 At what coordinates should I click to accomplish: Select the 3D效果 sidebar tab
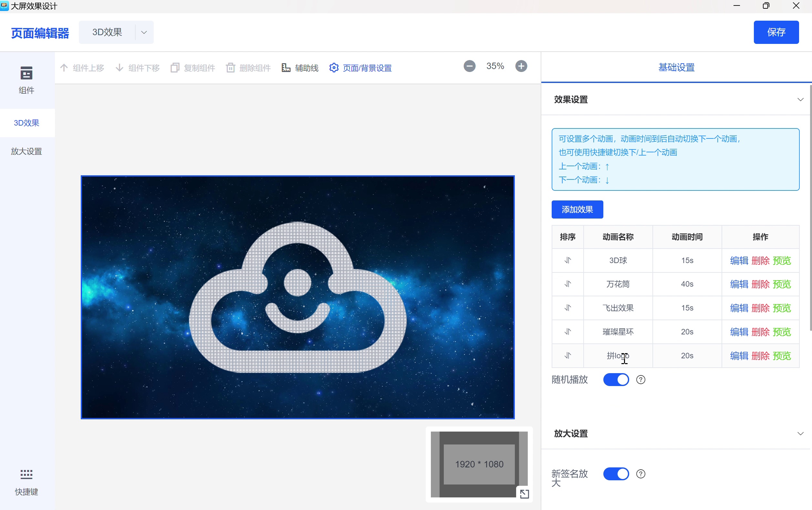(27, 123)
